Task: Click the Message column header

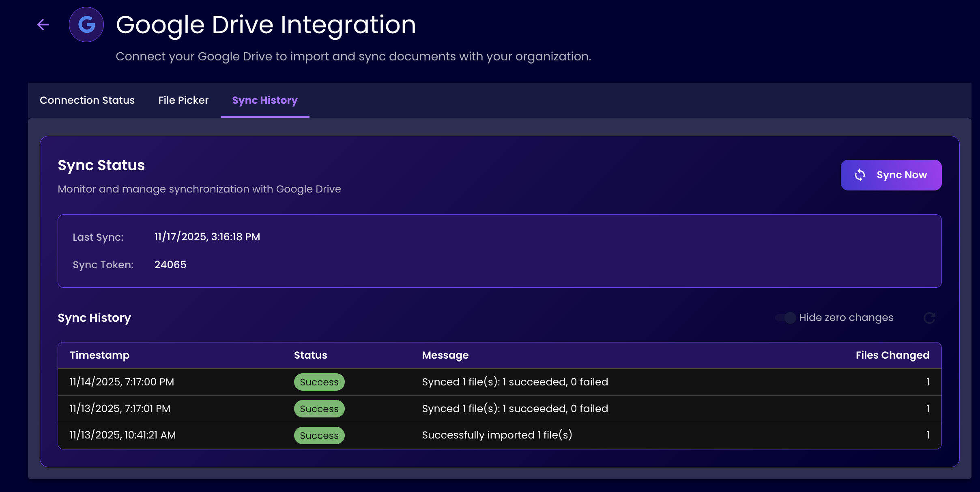Action: (445, 355)
